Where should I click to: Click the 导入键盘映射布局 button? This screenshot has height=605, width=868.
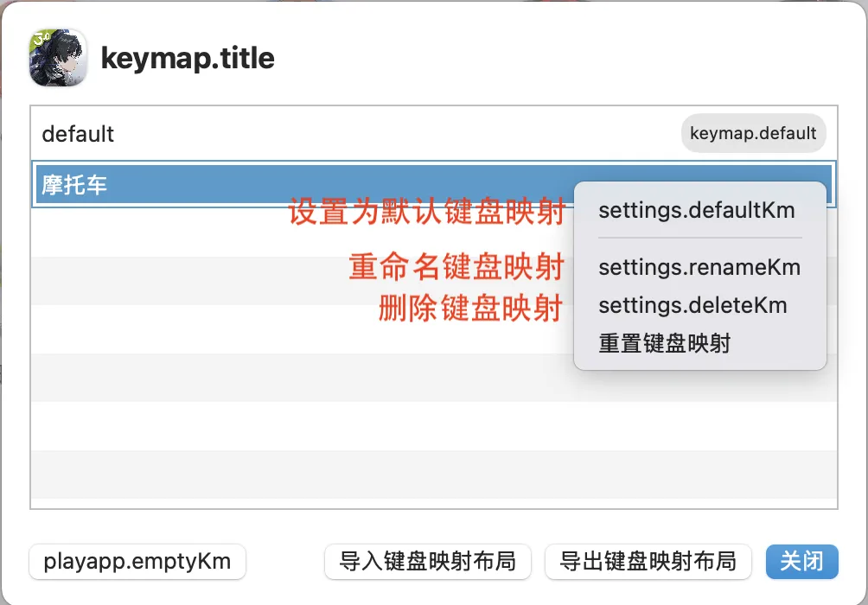428,562
